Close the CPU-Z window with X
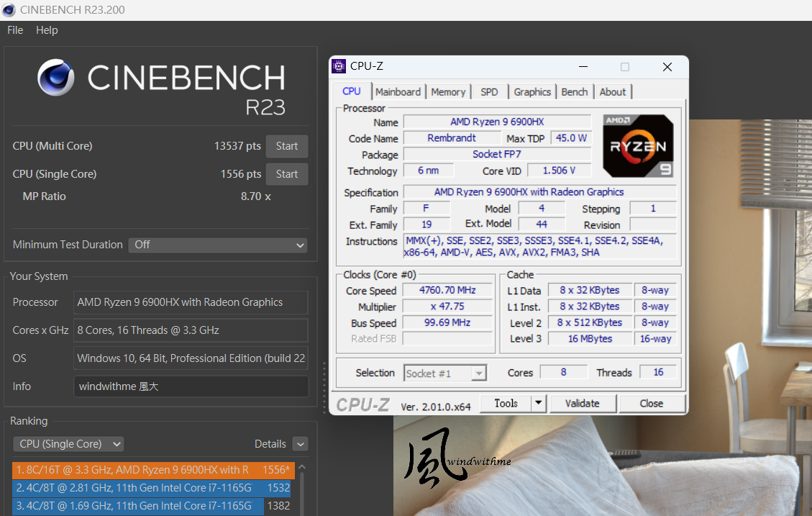Screen dimensions: 812x516 (667, 67)
